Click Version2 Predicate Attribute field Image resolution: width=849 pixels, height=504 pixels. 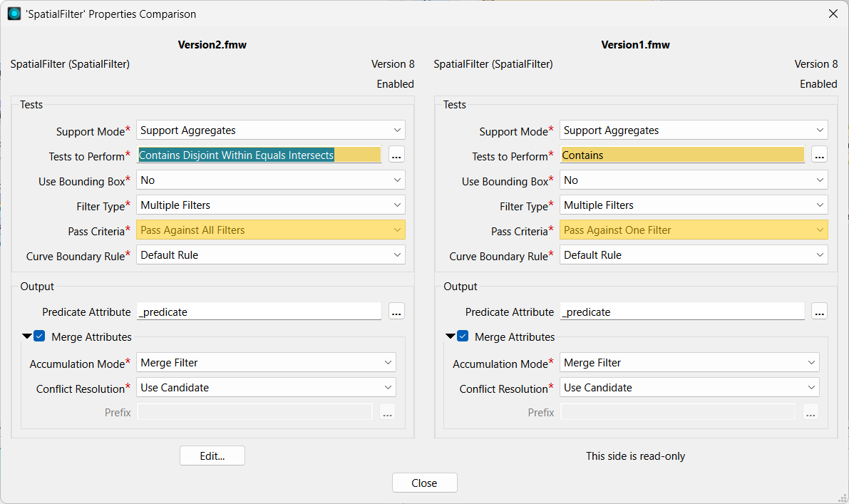259,312
